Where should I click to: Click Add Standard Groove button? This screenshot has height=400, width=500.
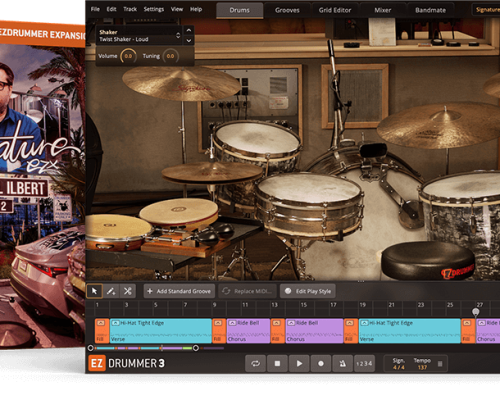click(x=179, y=291)
